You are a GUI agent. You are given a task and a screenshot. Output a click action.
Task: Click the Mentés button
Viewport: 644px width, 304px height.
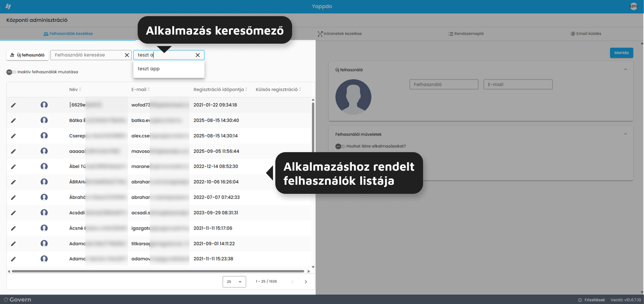click(622, 53)
